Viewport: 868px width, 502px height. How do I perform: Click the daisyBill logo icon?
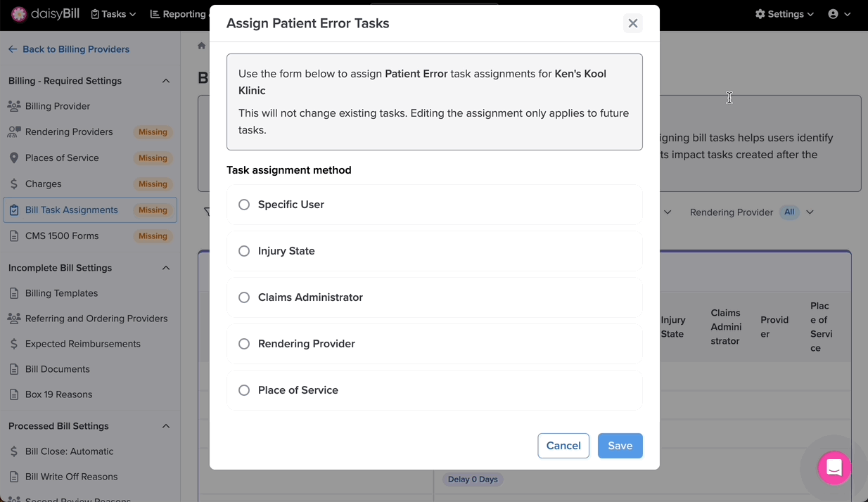pos(19,14)
